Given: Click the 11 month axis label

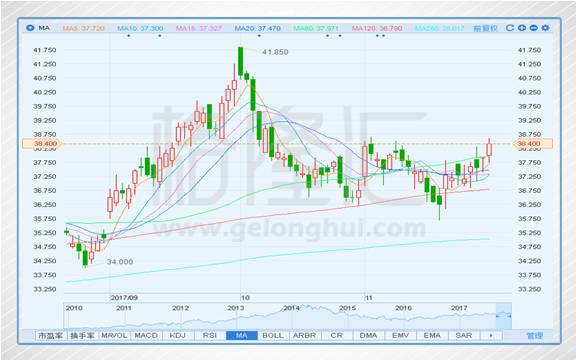Looking at the screenshot, I should tap(369, 298).
